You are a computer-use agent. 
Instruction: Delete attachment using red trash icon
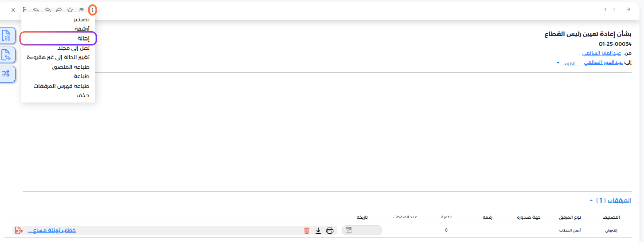pos(306,231)
